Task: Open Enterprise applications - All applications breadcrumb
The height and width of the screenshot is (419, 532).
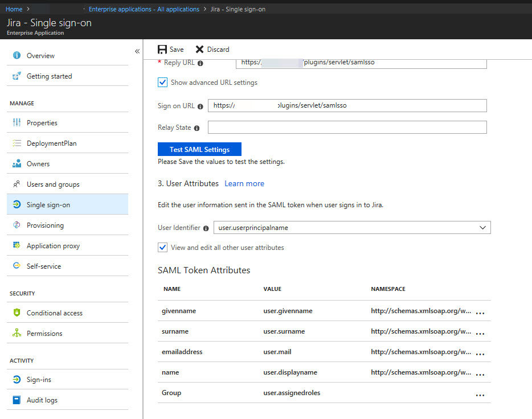Action: click(x=144, y=9)
